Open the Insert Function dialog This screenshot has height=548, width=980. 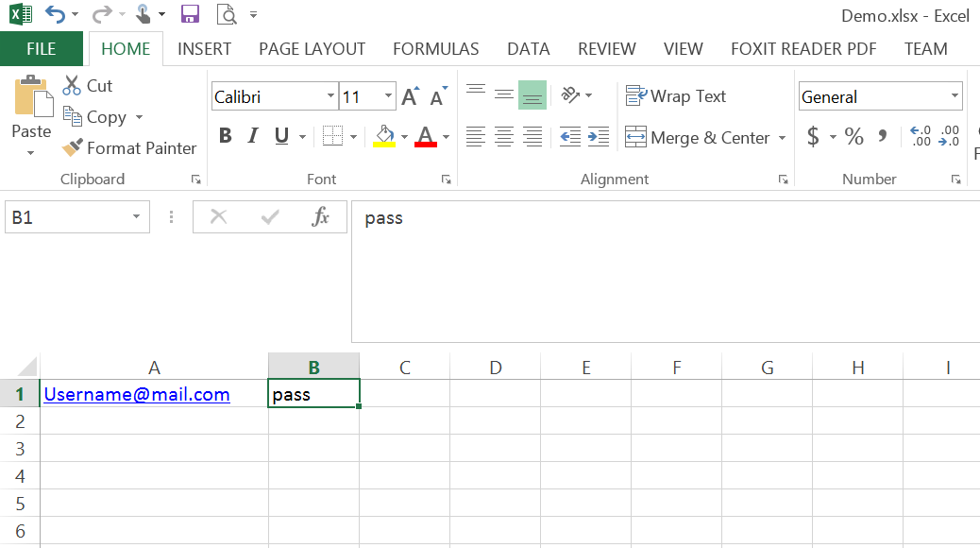322,216
